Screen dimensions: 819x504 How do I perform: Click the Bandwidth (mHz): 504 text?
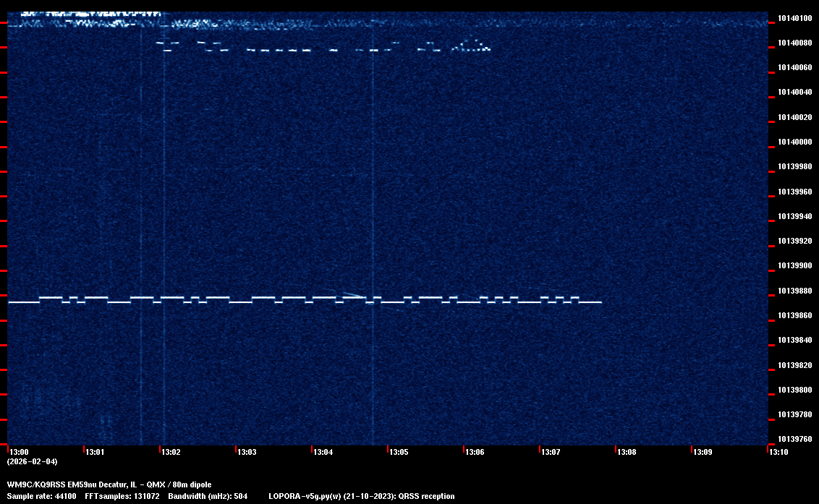coord(208,496)
